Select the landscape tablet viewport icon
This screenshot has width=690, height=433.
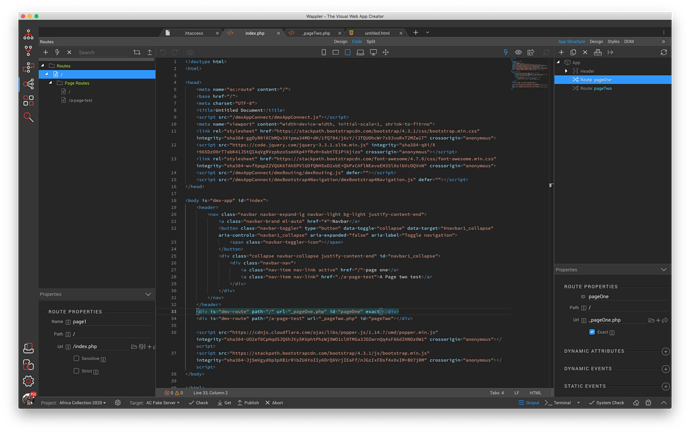pyautogui.click(x=336, y=52)
